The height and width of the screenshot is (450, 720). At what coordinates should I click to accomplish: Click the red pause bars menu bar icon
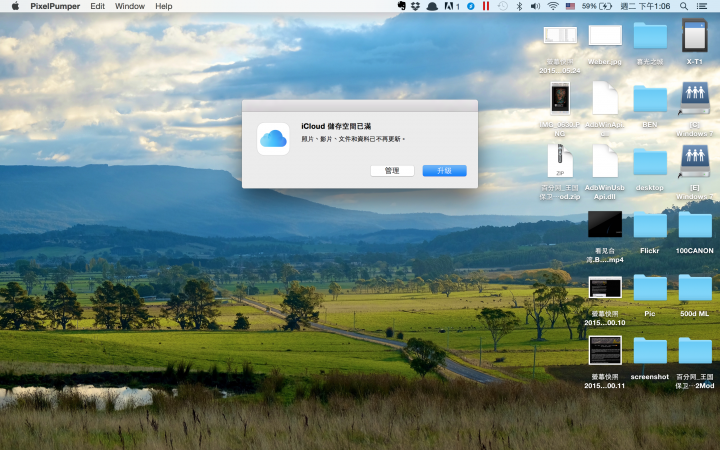pyautogui.click(x=485, y=6)
